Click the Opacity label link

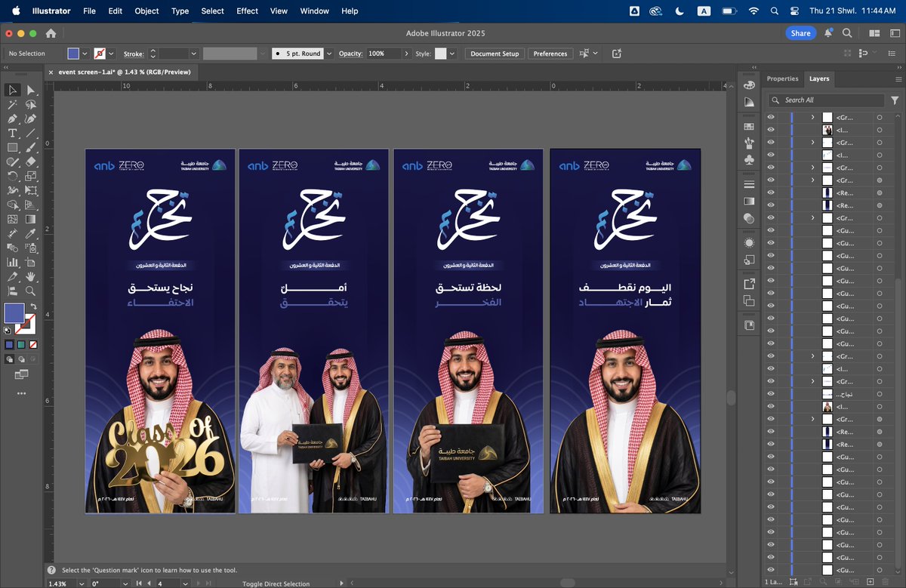(350, 54)
